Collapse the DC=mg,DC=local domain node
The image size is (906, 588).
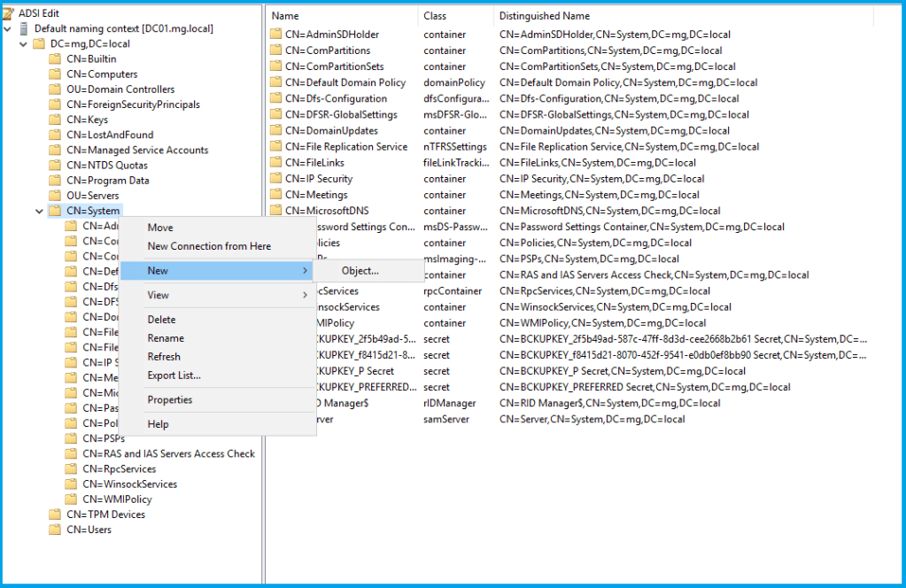(23, 43)
